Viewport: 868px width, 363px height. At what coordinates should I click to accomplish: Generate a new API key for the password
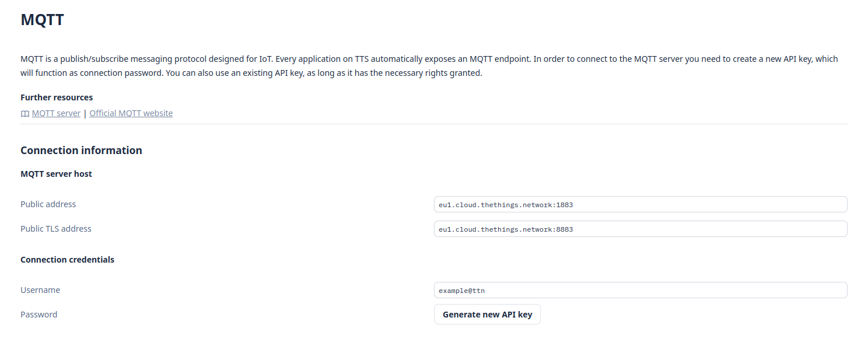[x=487, y=314]
